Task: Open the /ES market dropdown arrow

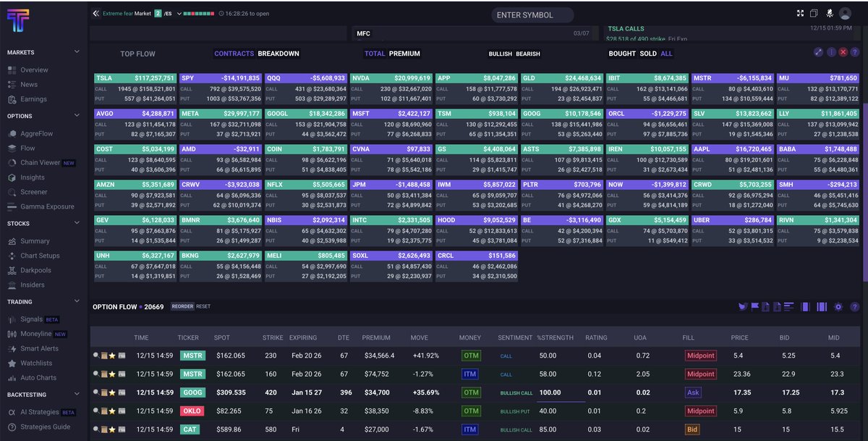Action: click(179, 13)
